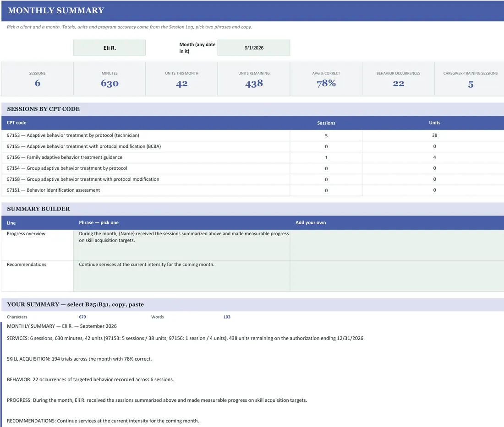Open the Recommendations phrase picker cell
The height and width of the screenshot is (427, 504).
pyautogui.click(x=181, y=276)
